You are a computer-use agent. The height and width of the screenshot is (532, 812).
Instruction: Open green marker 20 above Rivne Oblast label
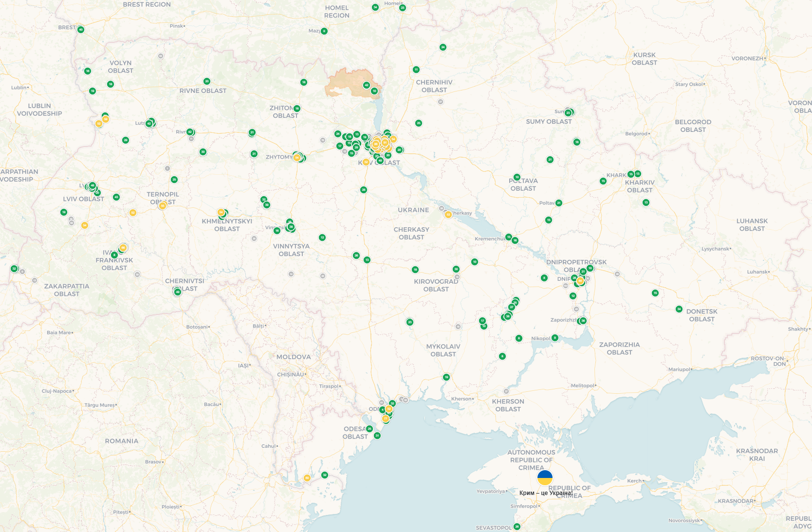pyautogui.click(x=207, y=81)
